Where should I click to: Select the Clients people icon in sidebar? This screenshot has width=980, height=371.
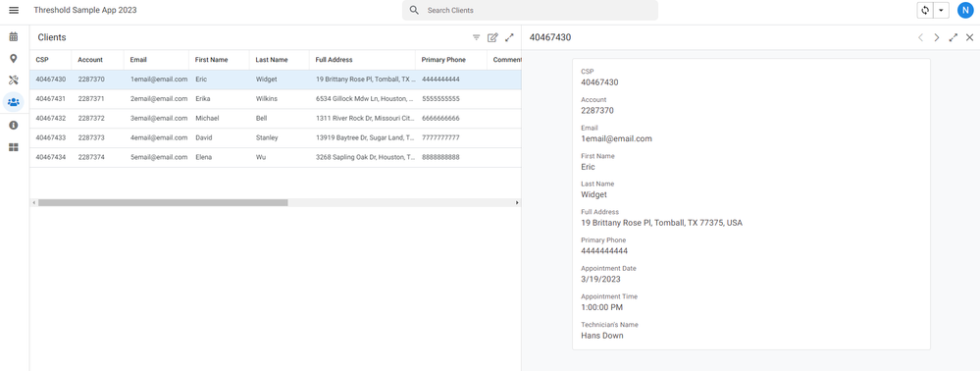[x=13, y=102]
